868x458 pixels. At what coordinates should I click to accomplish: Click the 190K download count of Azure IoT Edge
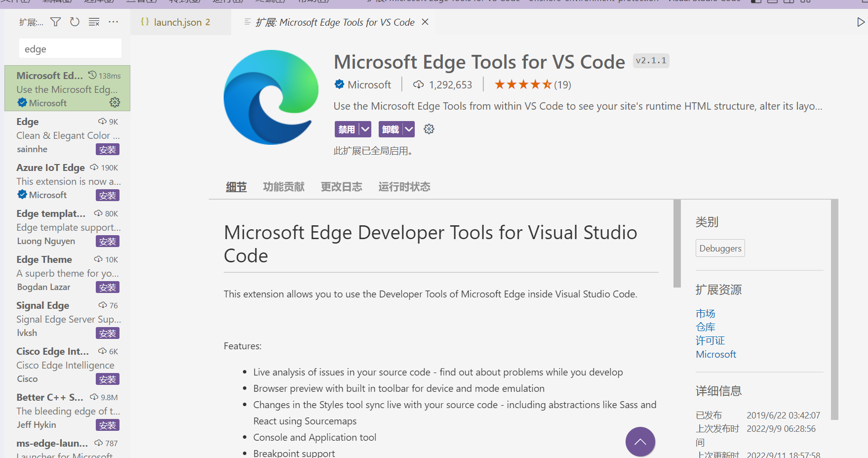[110, 167]
